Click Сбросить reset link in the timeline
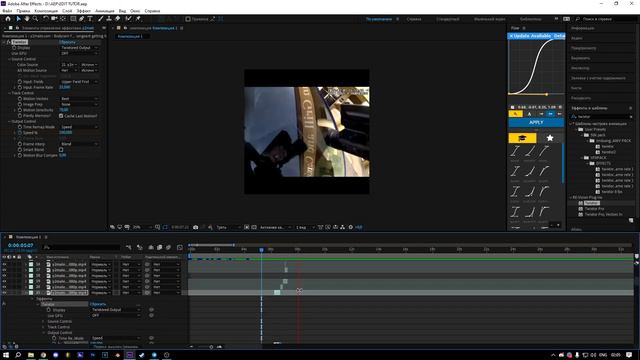Image resolution: width=640 pixels, height=360 pixels. tap(98, 304)
